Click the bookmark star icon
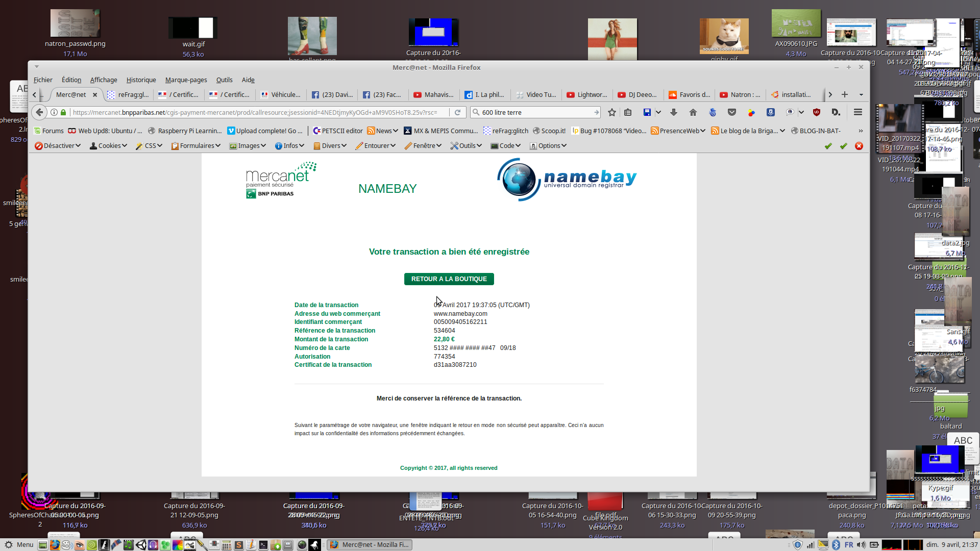 point(612,112)
